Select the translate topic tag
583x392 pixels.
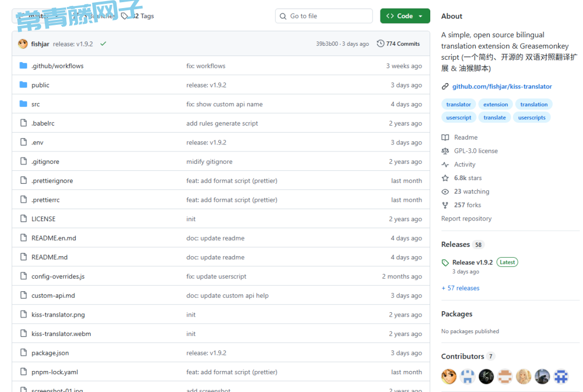pyautogui.click(x=494, y=118)
